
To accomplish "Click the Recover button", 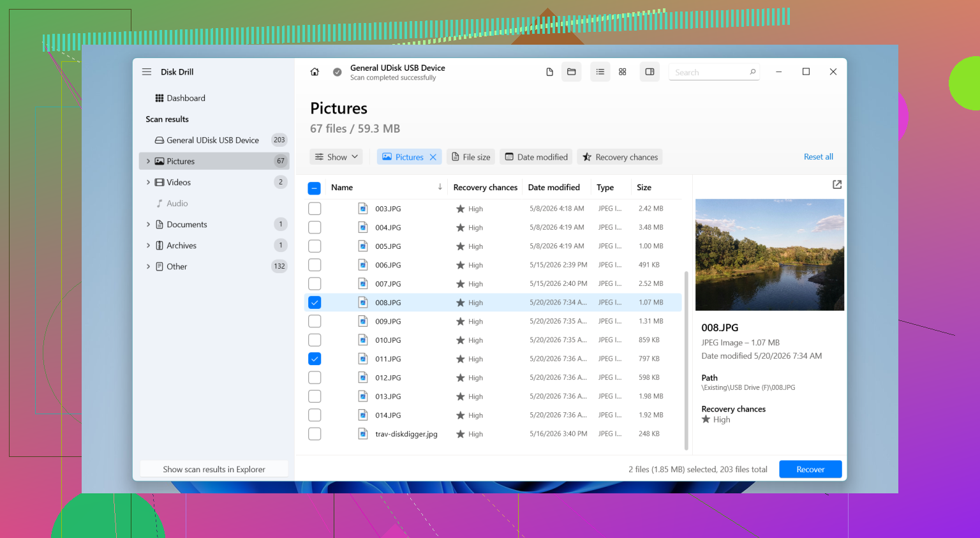I will point(810,469).
